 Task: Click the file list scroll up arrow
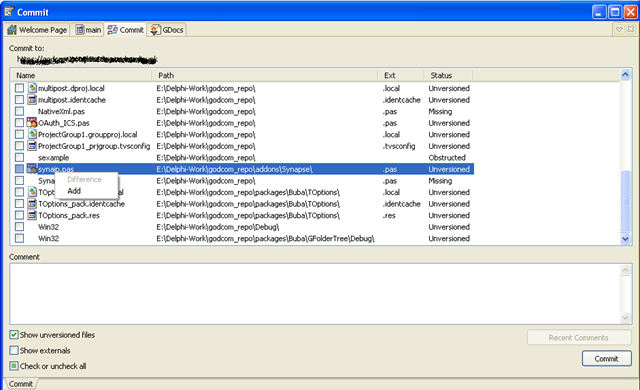click(625, 75)
